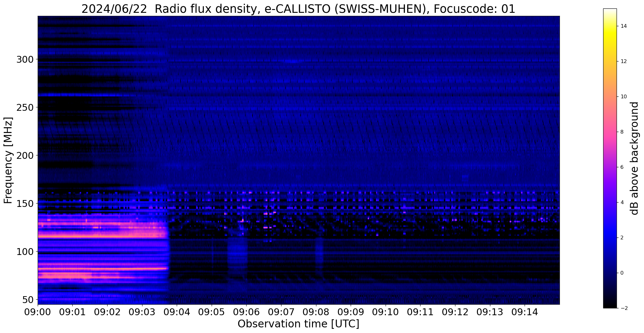Click the colorbar tick value −2
The height and width of the screenshot is (333, 644).
point(624,308)
